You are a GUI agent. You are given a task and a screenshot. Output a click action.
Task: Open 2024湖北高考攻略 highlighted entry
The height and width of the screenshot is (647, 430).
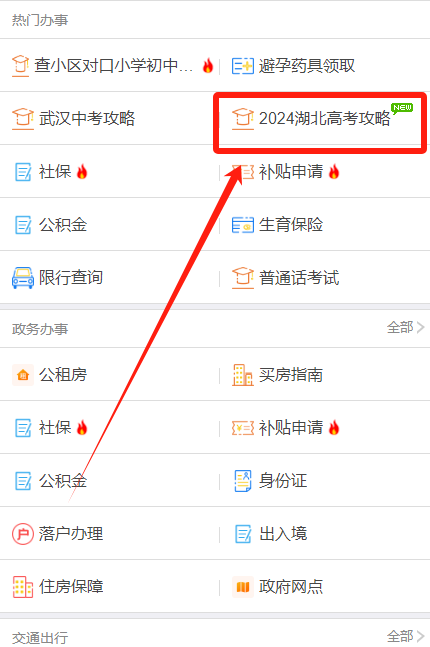point(320,118)
